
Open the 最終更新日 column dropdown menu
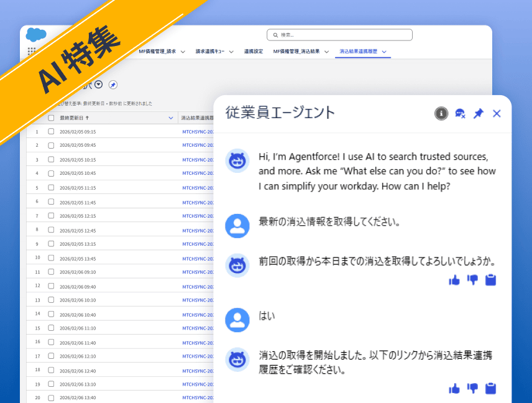tap(171, 118)
